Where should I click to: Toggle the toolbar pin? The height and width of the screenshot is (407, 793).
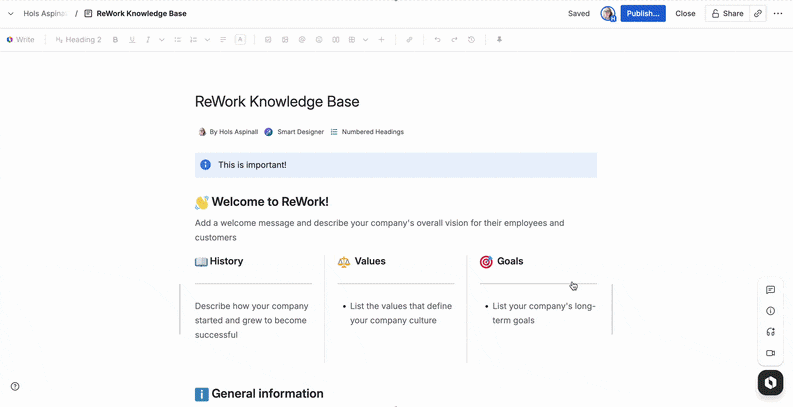(x=499, y=39)
